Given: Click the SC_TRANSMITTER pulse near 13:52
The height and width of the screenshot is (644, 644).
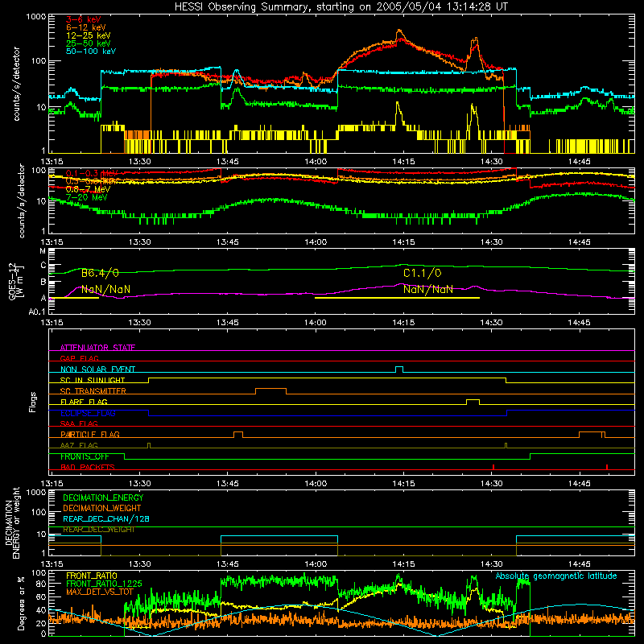Looking at the screenshot, I should pos(270,390).
